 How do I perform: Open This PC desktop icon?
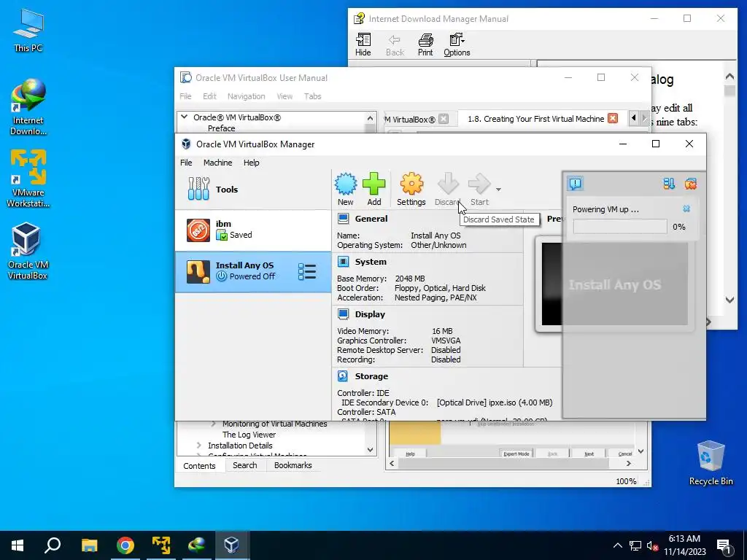tap(28, 31)
